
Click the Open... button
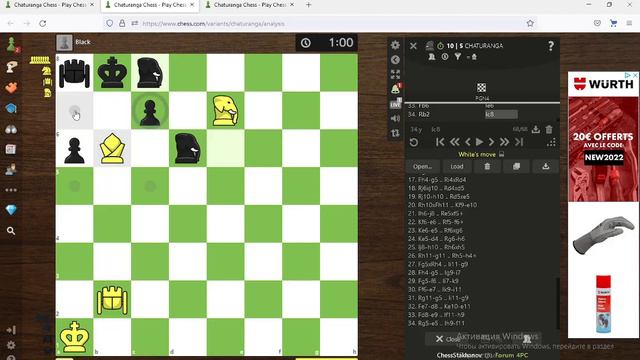click(x=422, y=167)
